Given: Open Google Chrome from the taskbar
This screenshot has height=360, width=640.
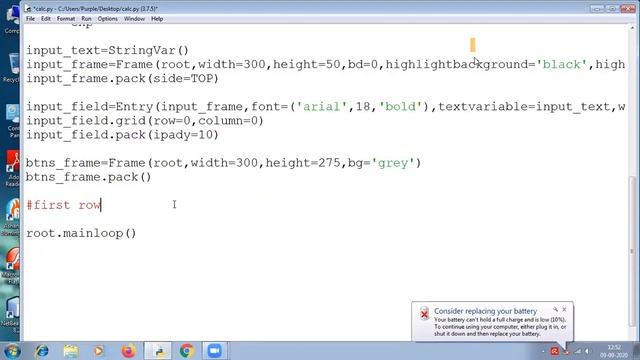Looking at the screenshot, I should pyautogui.click(x=187, y=351).
